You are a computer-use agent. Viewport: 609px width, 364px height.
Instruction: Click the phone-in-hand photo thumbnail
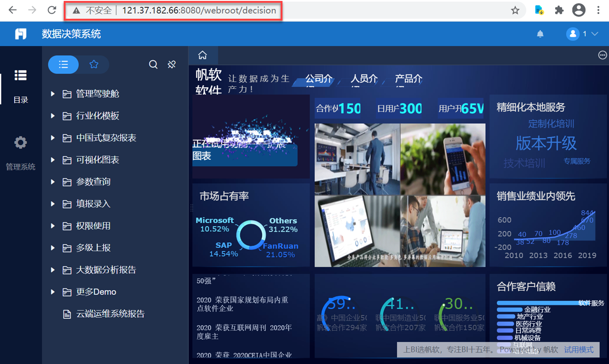click(x=443, y=159)
